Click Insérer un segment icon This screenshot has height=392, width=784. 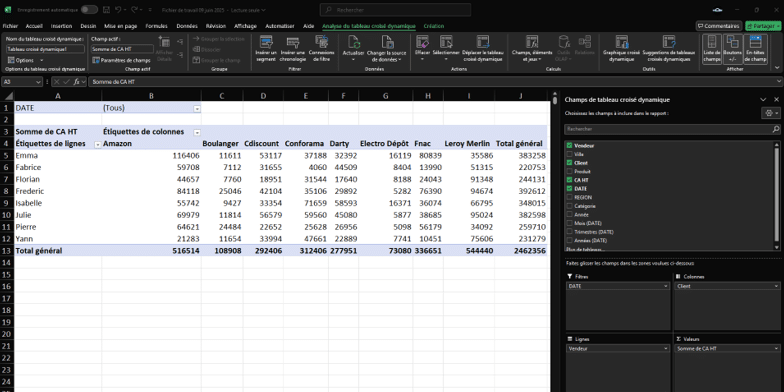pyautogui.click(x=266, y=42)
